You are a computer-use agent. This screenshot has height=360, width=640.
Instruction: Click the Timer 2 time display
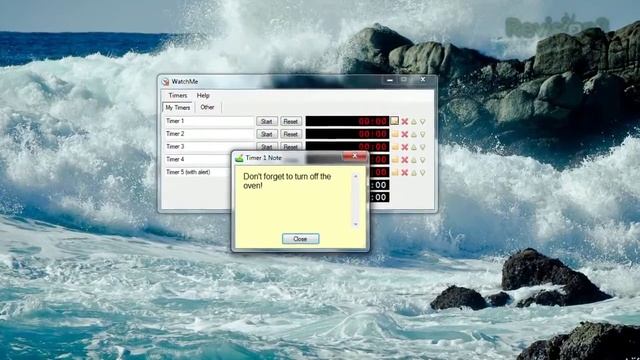(347, 134)
